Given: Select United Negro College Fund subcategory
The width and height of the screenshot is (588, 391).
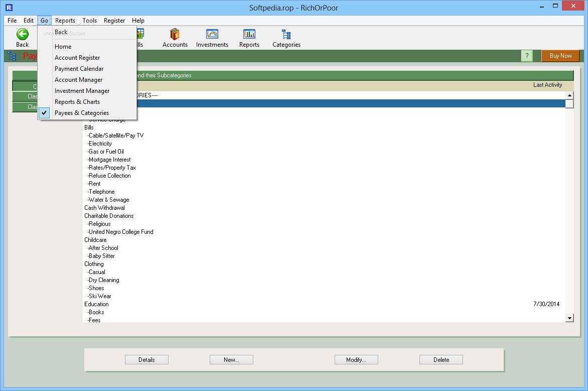Looking at the screenshot, I should tap(120, 232).
